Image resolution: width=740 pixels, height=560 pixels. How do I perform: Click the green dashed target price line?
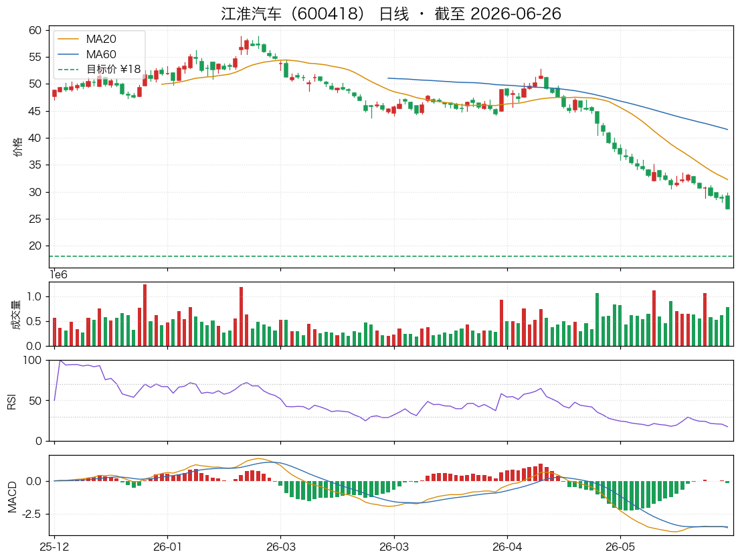pyautogui.click(x=391, y=256)
